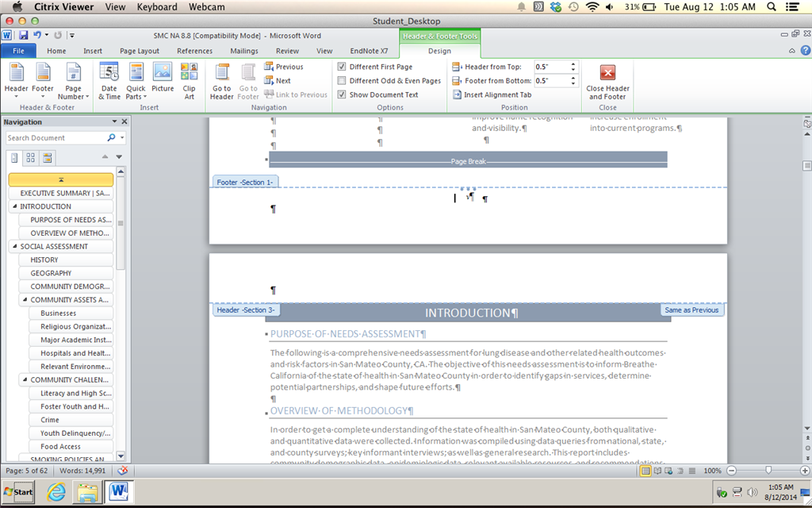Screen dimensions: 812x508
Task: Open the Quick Parts menu
Action: pos(136,82)
